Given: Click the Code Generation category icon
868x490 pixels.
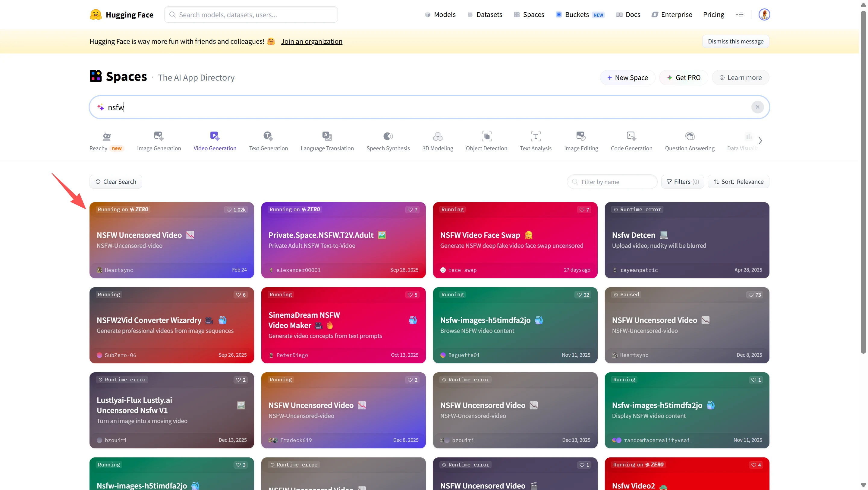Looking at the screenshot, I should click(631, 136).
